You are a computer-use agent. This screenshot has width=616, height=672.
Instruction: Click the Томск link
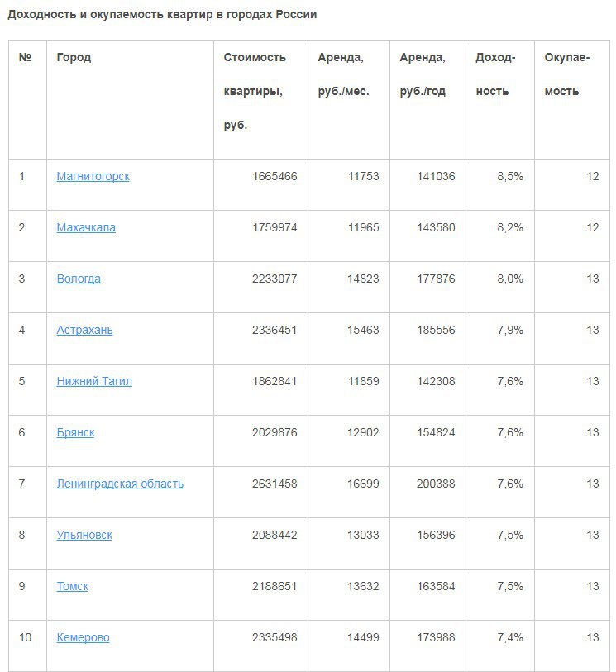point(72,586)
